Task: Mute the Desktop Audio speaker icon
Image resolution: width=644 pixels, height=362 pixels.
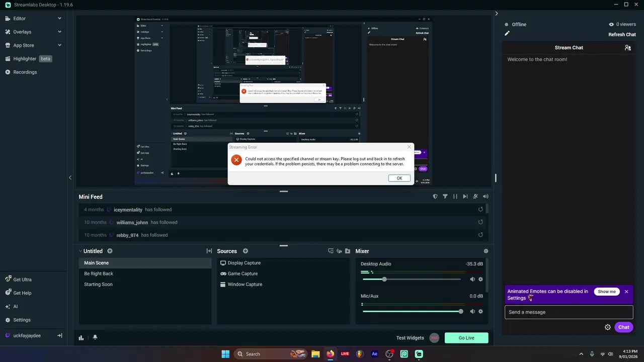Action: click(472, 279)
